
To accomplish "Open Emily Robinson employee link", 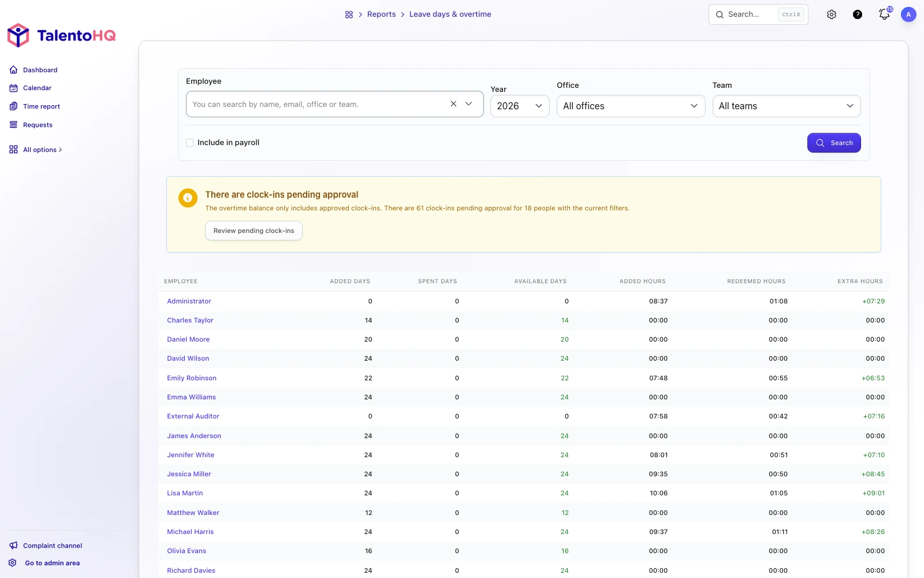I will coord(192,378).
